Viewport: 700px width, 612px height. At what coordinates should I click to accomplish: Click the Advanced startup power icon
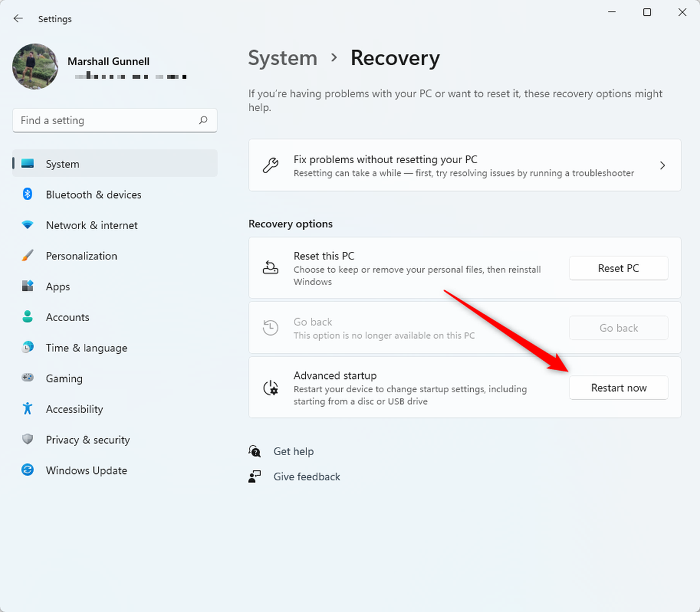(x=271, y=388)
